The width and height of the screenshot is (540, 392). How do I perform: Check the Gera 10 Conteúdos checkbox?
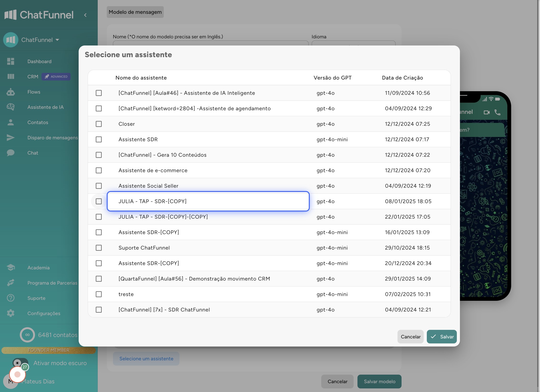(x=99, y=155)
